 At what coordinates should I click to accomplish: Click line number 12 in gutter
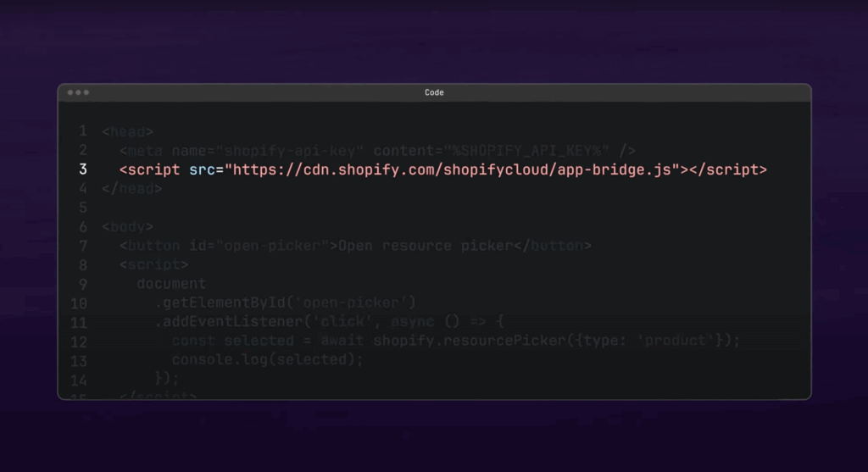pyautogui.click(x=79, y=342)
